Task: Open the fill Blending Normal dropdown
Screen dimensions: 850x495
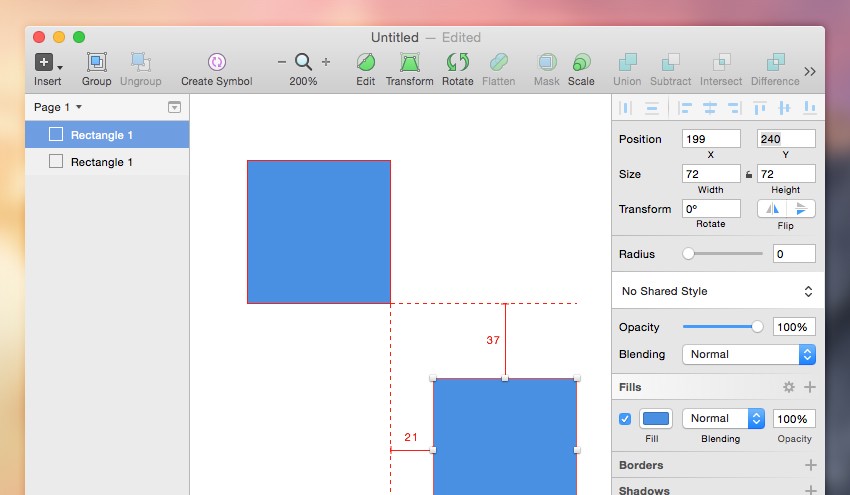Action: (723, 419)
